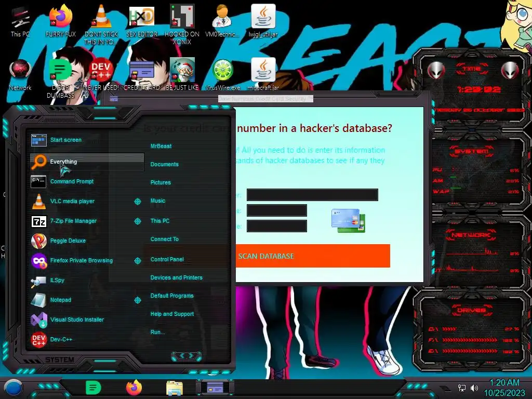Expand 7-Zip File Manager jump list
Screen dimensions: 532x399
tap(137, 221)
